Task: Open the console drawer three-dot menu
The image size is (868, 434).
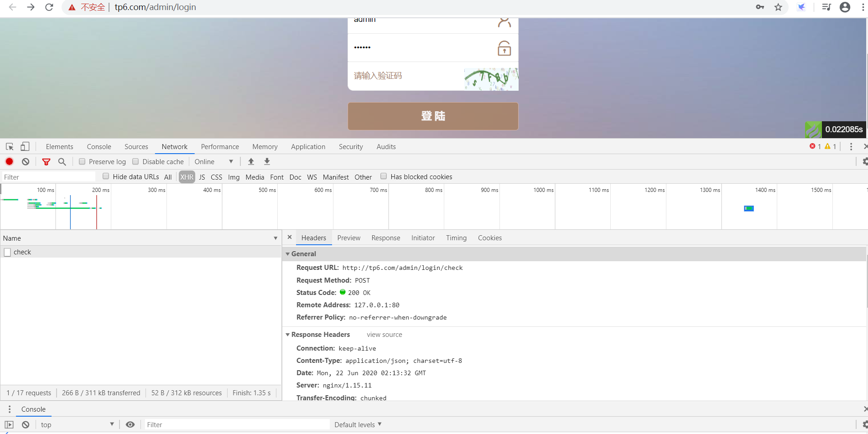Action: [x=10, y=409]
